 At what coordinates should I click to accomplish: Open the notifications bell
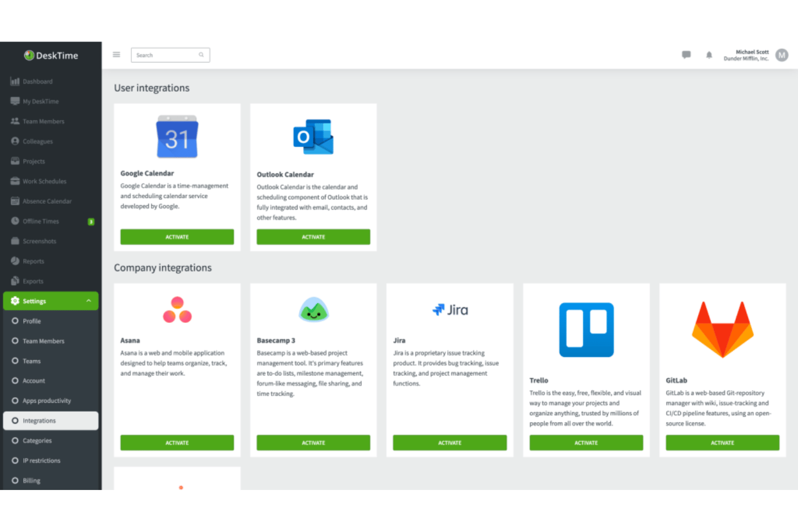(x=709, y=55)
